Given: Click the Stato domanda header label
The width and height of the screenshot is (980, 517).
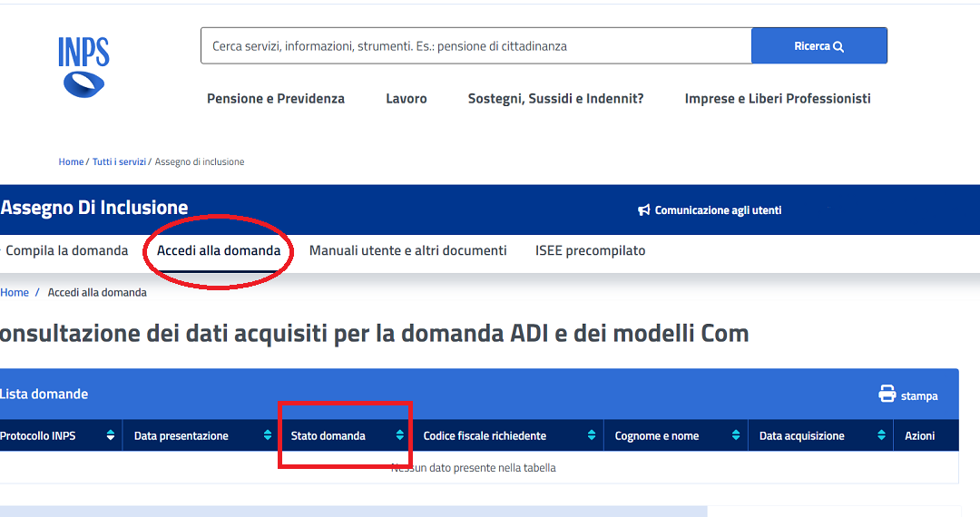Looking at the screenshot, I should click(328, 436).
